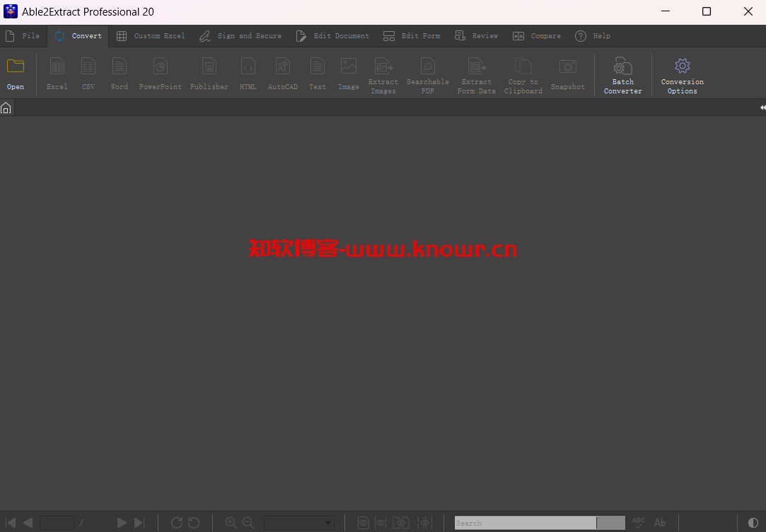Open Conversion Options
This screenshot has width=766, height=532.
click(x=683, y=76)
